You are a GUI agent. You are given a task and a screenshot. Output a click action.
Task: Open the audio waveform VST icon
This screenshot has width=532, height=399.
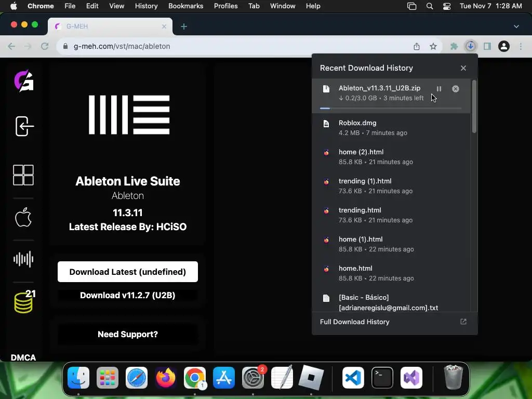point(23,259)
